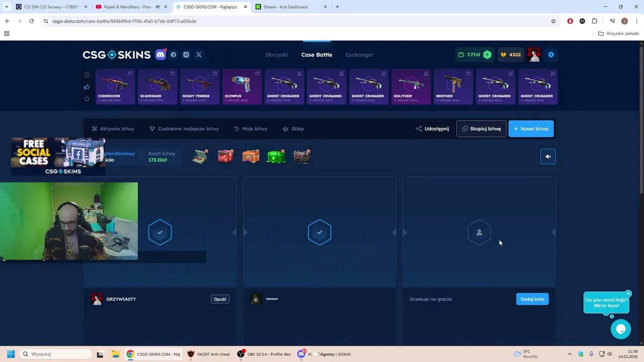Click the Wyszukaj taskbar search box

55,354
